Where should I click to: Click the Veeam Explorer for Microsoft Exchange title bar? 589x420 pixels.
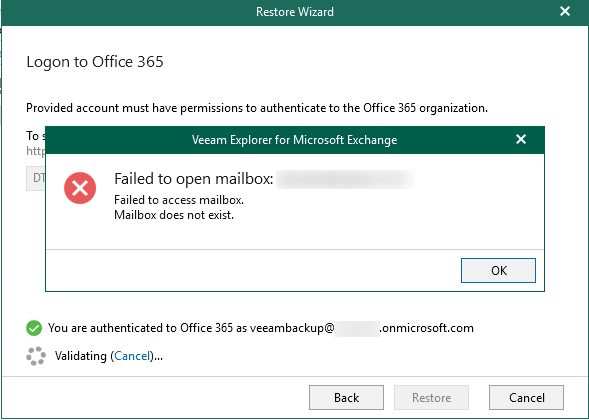click(294, 140)
